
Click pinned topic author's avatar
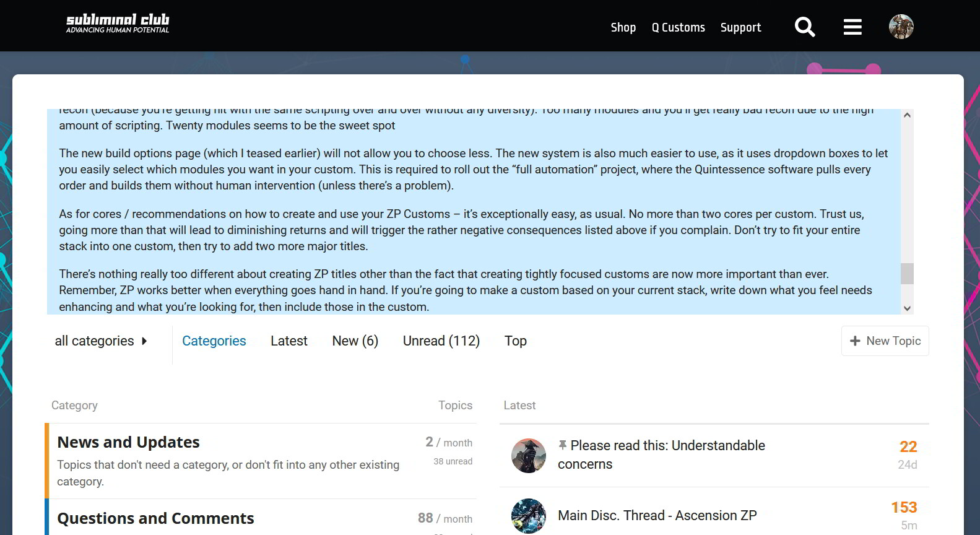[x=529, y=456]
